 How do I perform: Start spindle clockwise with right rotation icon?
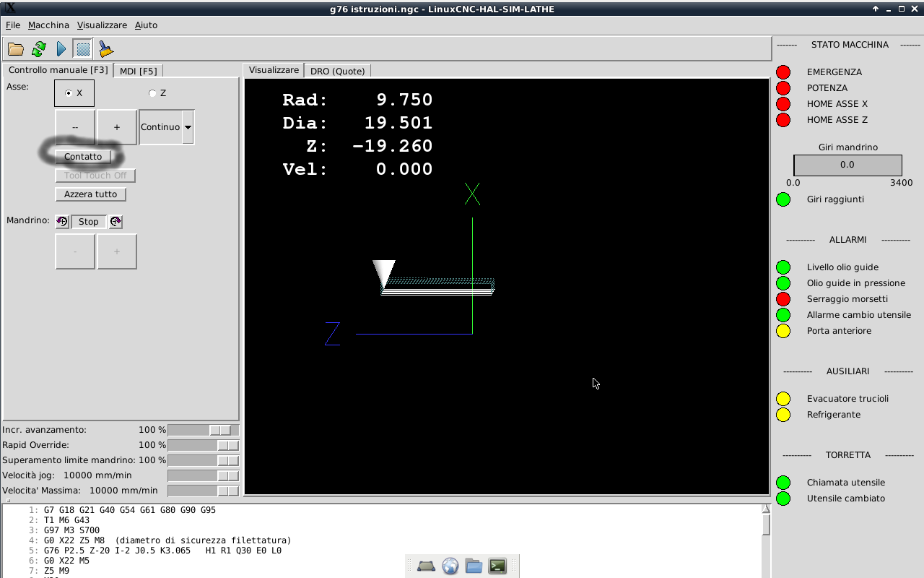pos(115,222)
